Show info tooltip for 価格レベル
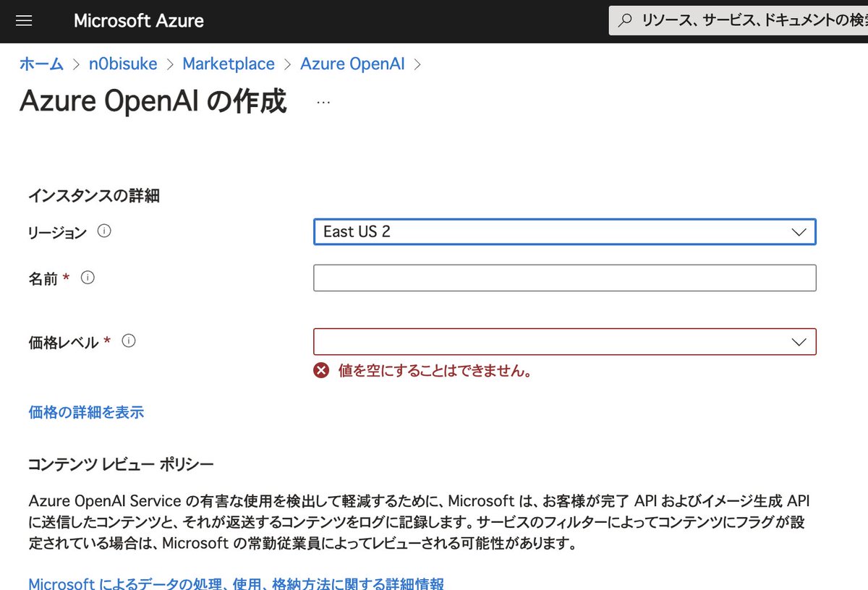This screenshot has width=868, height=590. point(129,341)
